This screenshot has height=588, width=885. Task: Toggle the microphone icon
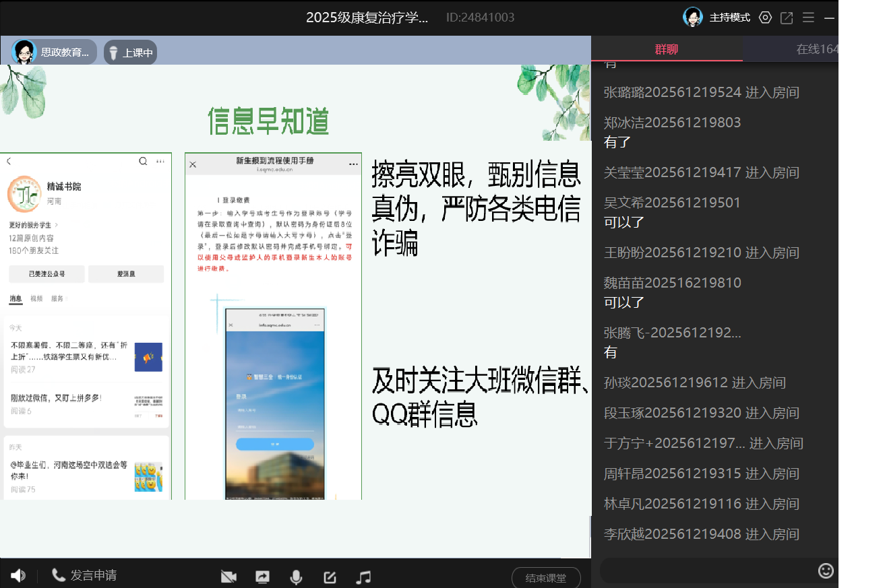tap(296, 577)
